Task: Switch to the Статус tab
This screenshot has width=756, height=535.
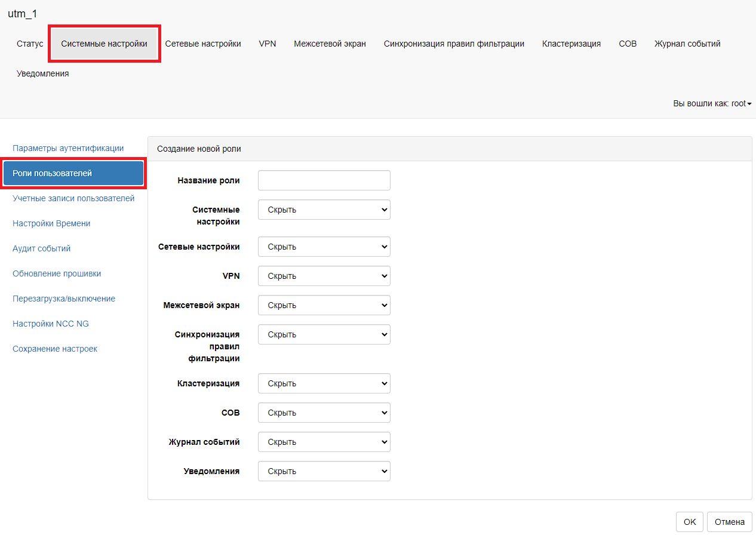Action: 30,44
